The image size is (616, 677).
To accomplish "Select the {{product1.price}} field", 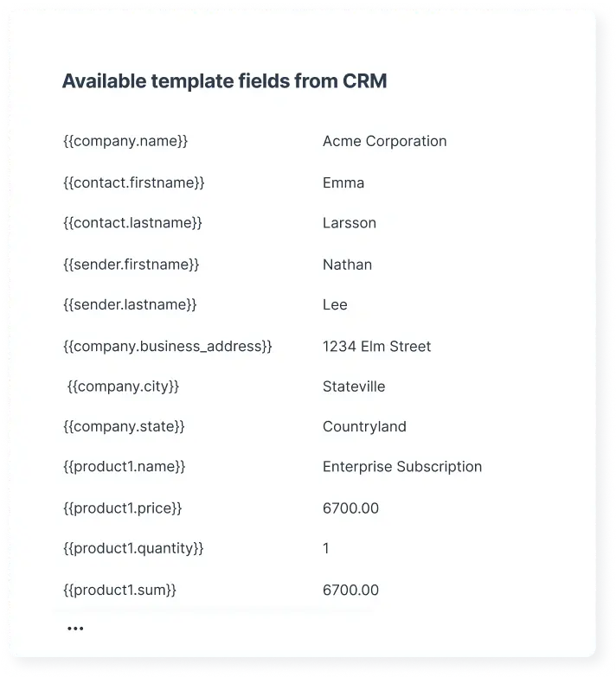I will 122,508.
